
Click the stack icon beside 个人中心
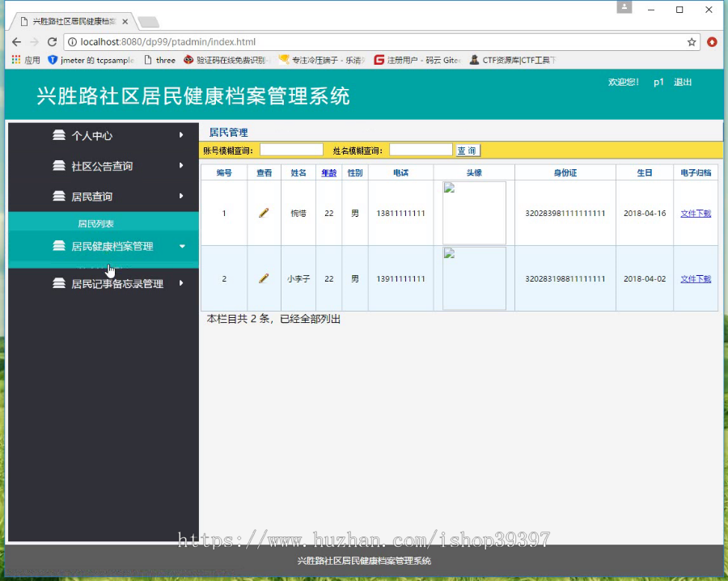(x=59, y=135)
